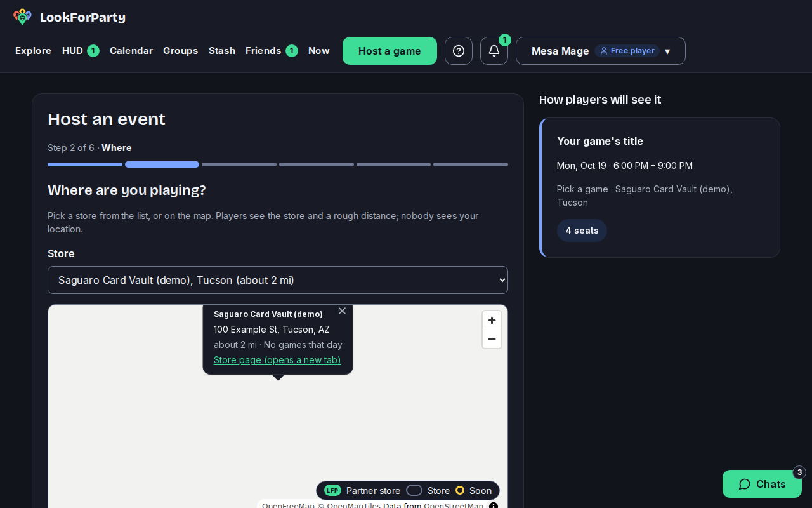This screenshot has width=812, height=508.
Task: Click the 'about 2 mi · No games that day' text
Action: (x=278, y=345)
